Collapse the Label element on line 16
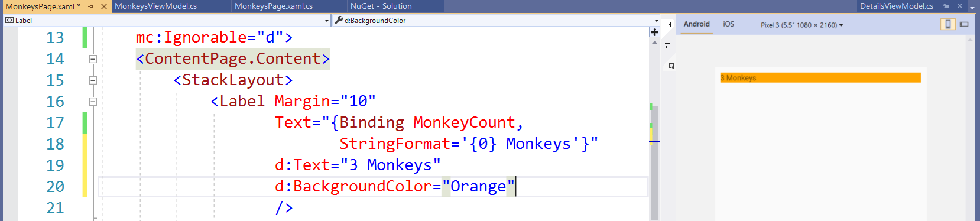 [93, 102]
